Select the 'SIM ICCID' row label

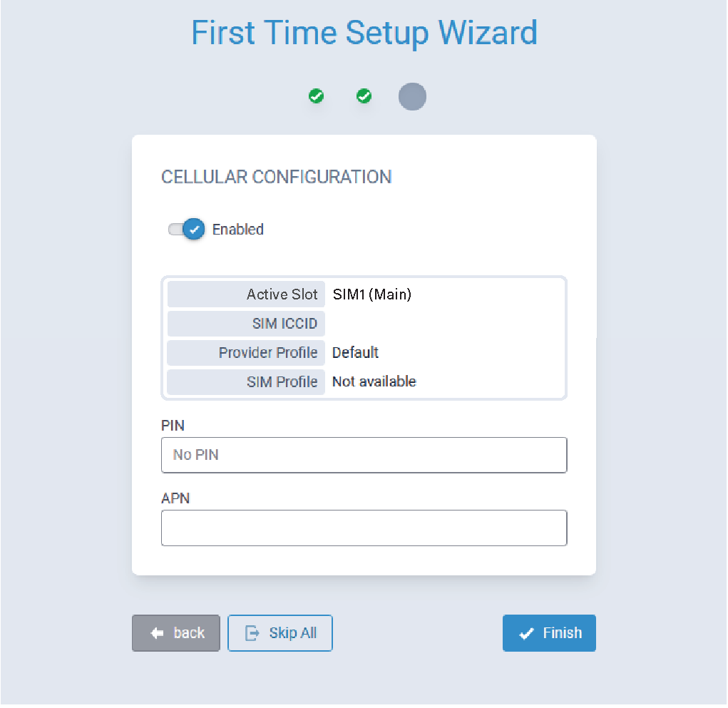point(284,324)
